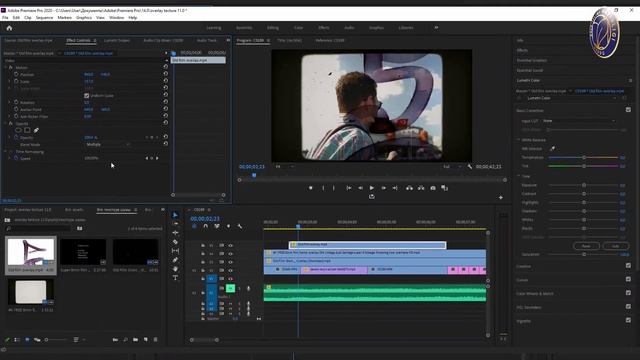The height and width of the screenshot is (360, 640).
Task: Click the Lift button in Program Monitor
Action: [x=409, y=188]
